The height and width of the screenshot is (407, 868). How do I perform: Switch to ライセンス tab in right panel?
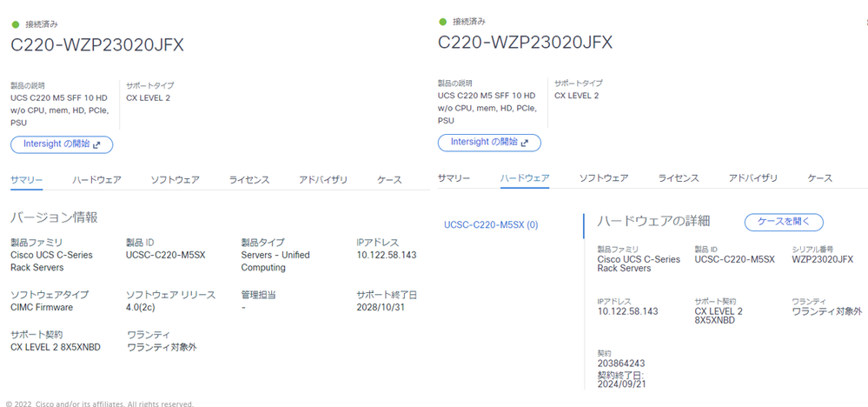click(x=679, y=178)
